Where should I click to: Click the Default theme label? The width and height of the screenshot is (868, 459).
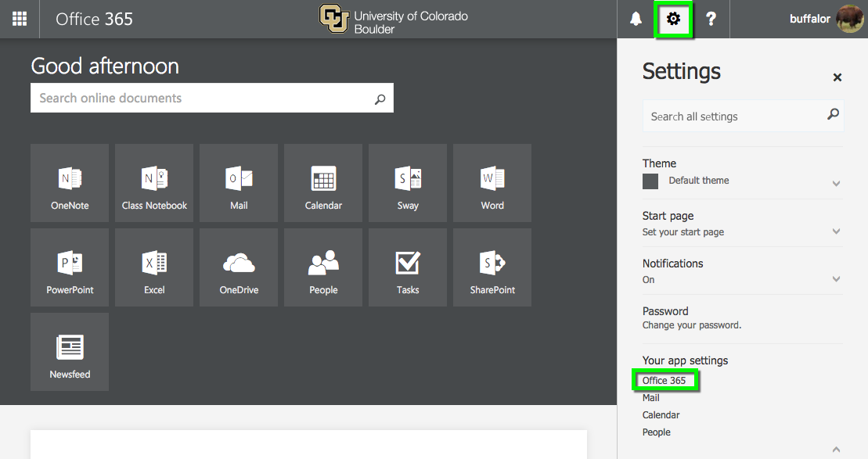[699, 181]
